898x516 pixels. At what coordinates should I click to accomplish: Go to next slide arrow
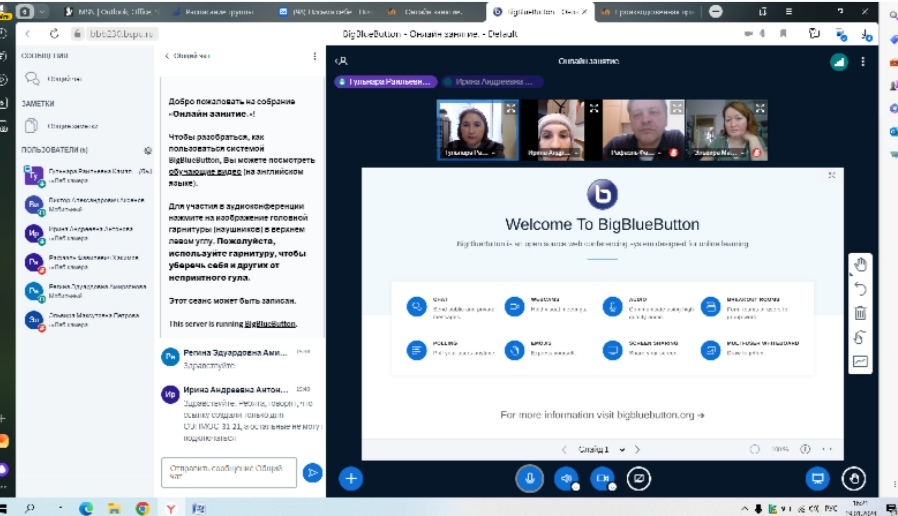[637, 450]
